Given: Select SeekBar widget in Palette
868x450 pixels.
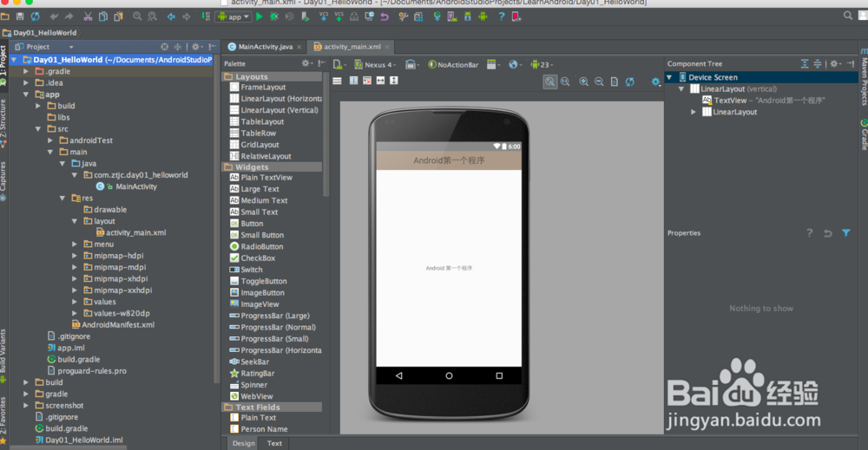Looking at the screenshot, I should [x=254, y=362].
